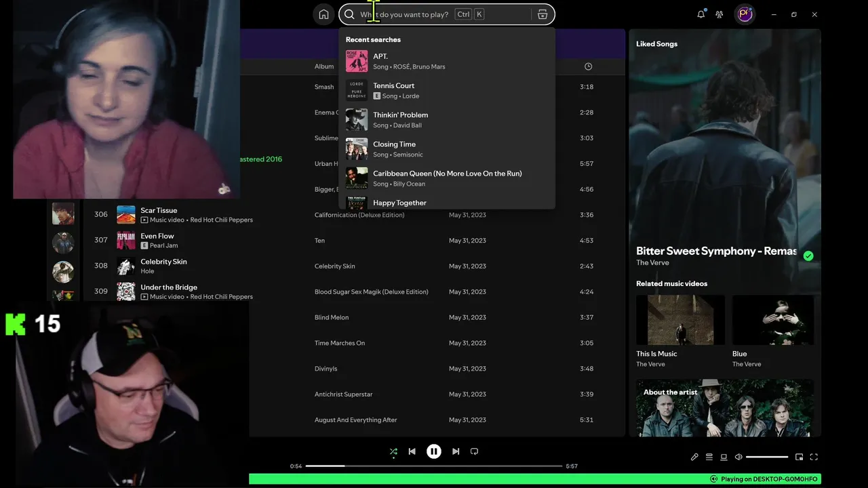868x488 pixels.
Task: Open Red Hot Chili Peppers link under Scar Tissue
Action: tap(221, 220)
